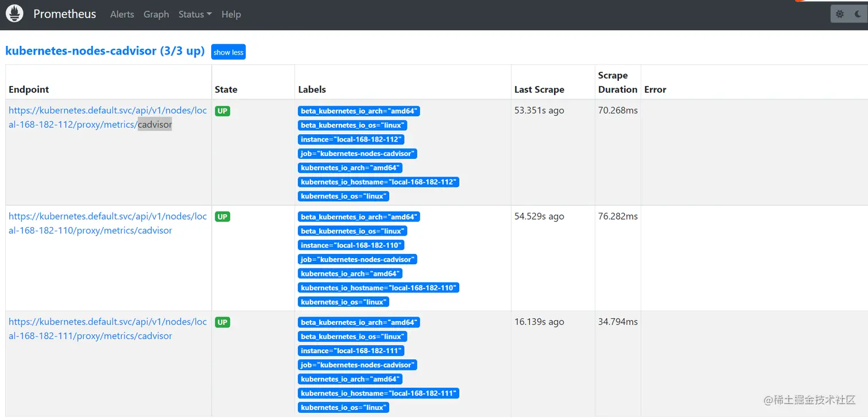
Task: Select the instance="local-168-182-112" label
Action: 351,139
